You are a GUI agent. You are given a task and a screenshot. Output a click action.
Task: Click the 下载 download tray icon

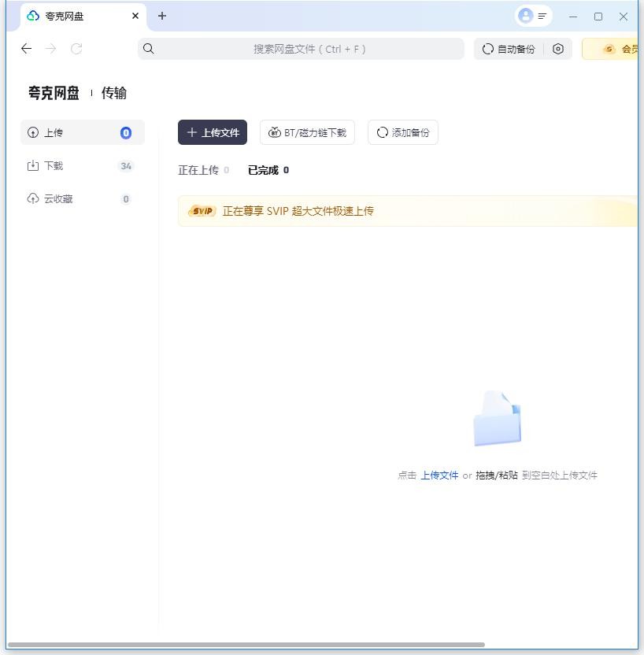tap(33, 166)
